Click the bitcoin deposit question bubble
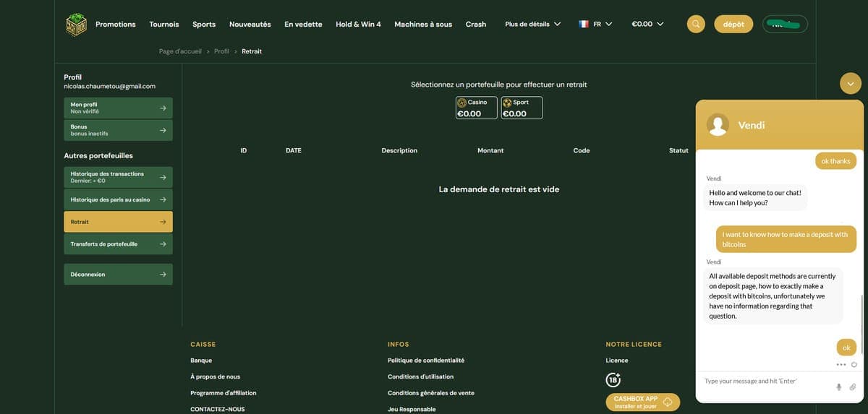 tap(786, 239)
